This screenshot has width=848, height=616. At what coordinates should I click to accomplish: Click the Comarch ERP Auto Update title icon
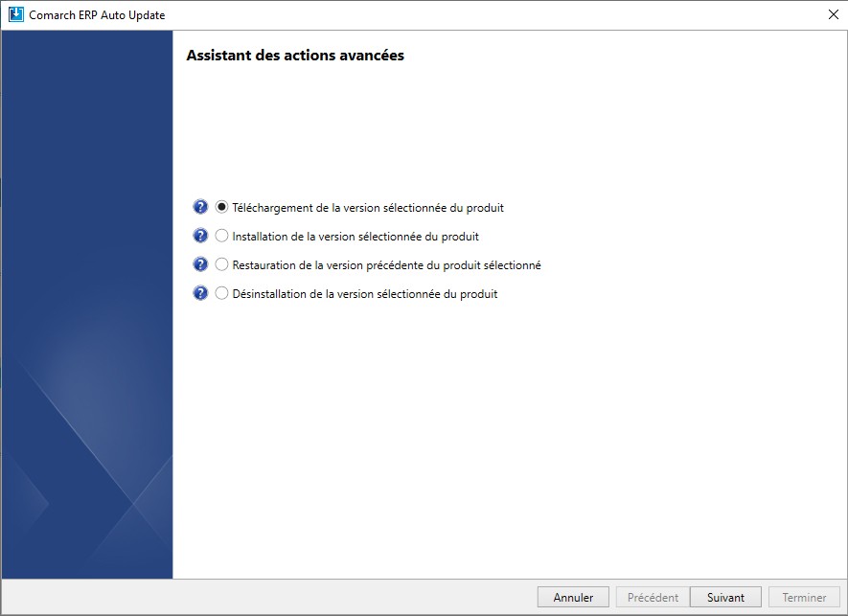pos(16,14)
